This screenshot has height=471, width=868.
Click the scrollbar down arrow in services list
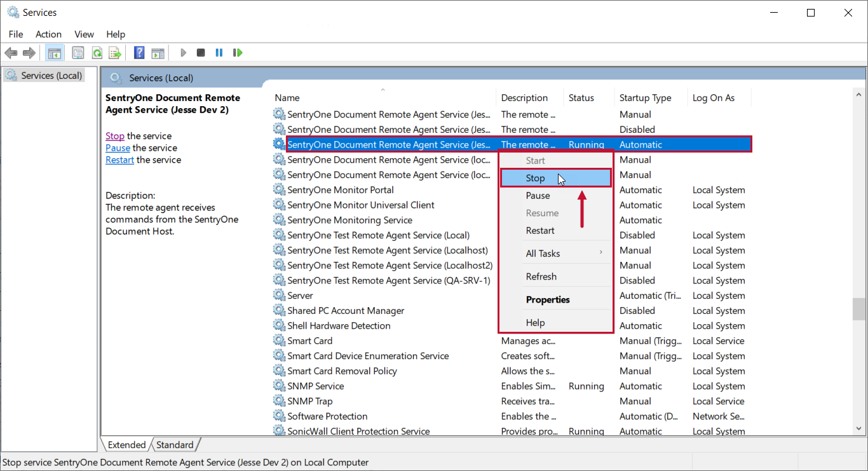tap(858, 430)
